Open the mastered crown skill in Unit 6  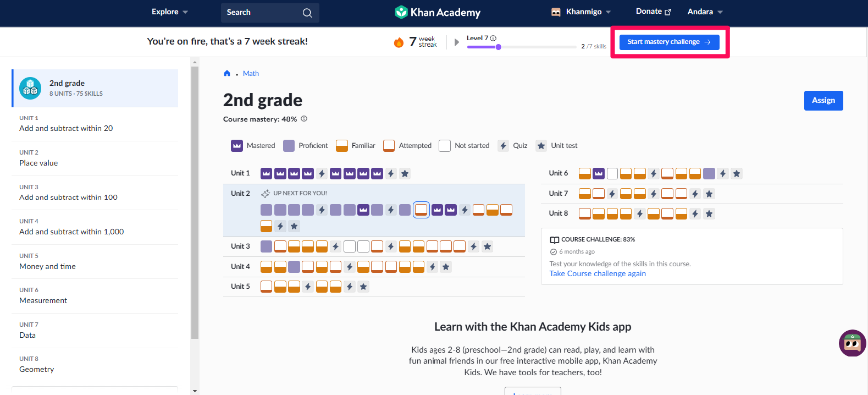[x=599, y=174]
